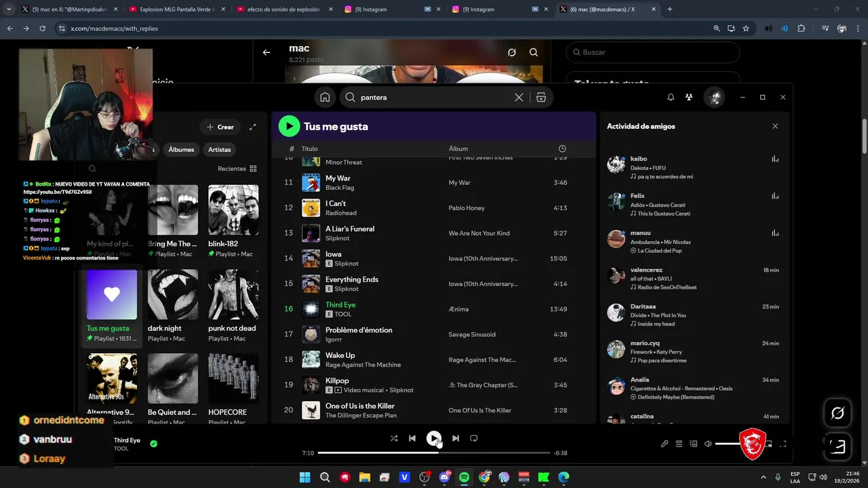868x488 pixels.
Task: Click the X page back arrow beside 'mac'
Action: coord(267,52)
